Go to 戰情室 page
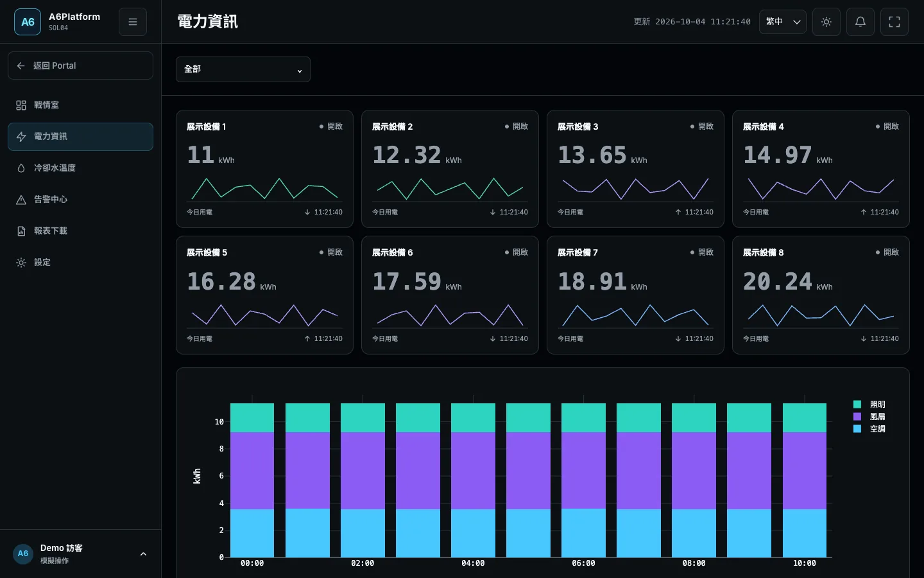Image resolution: width=924 pixels, height=578 pixels. (x=80, y=105)
